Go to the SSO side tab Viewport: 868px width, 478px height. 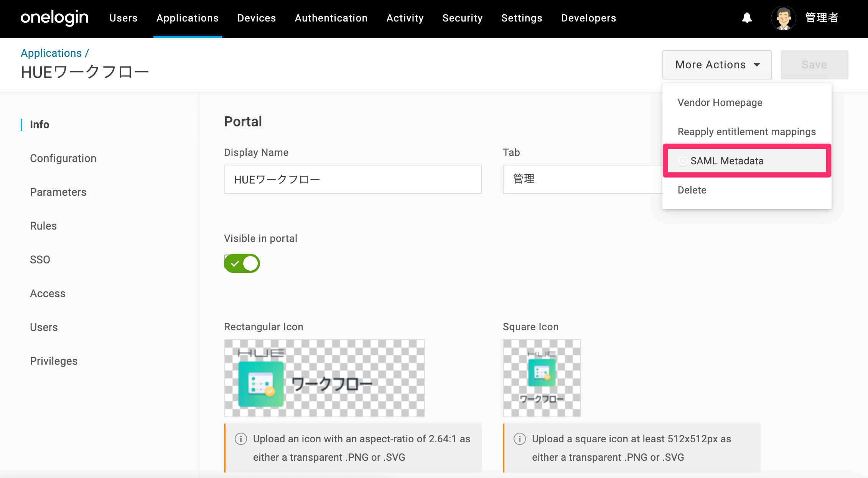coord(40,260)
